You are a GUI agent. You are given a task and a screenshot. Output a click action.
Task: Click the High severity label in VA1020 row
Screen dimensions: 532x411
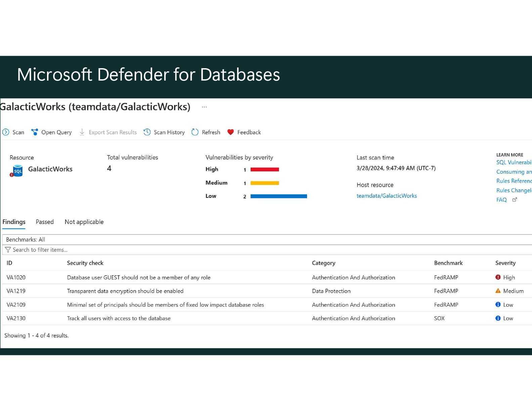tap(509, 277)
